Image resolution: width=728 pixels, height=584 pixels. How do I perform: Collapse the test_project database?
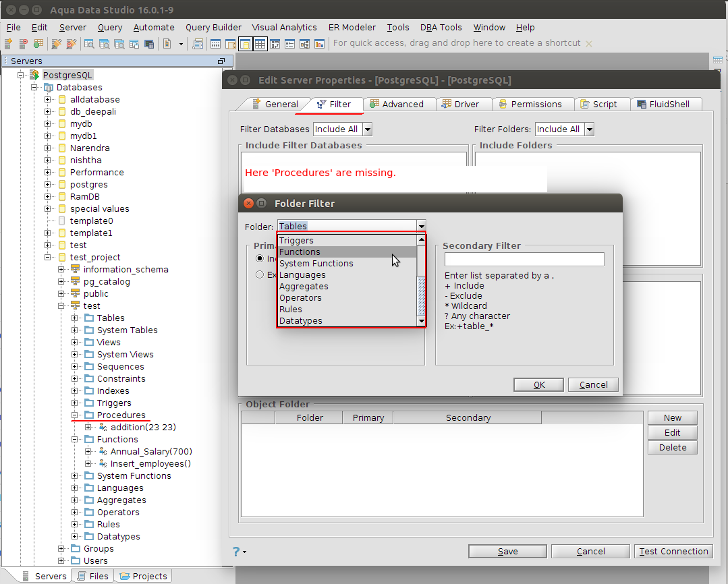click(x=47, y=257)
